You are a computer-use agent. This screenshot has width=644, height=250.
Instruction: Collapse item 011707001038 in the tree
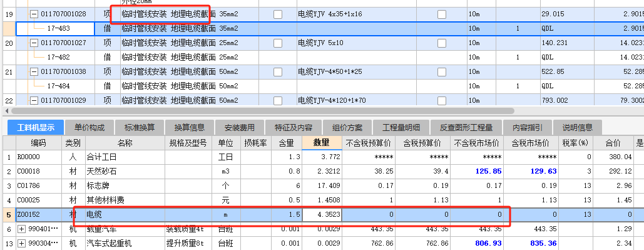coord(34,72)
